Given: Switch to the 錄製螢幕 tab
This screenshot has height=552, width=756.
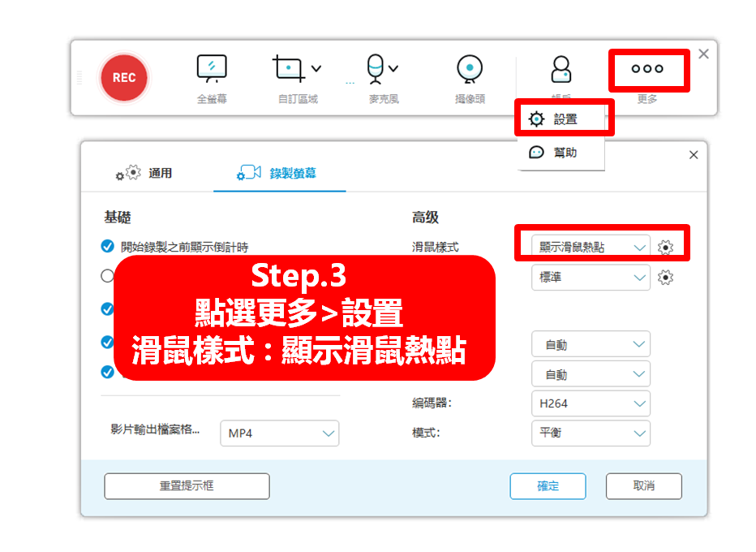Looking at the screenshot, I should [x=277, y=173].
